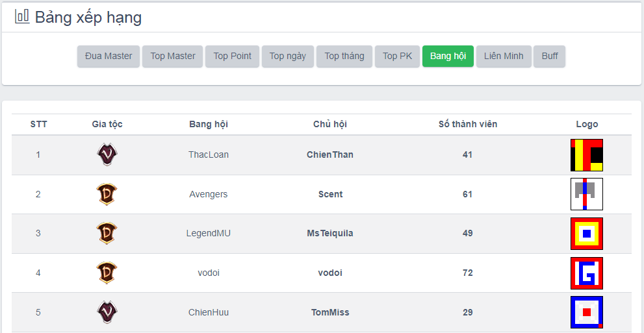Click the vodoi guild logo image
Viewport: 644px width, 333px height.
pyautogui.click(x=587, y=273)
